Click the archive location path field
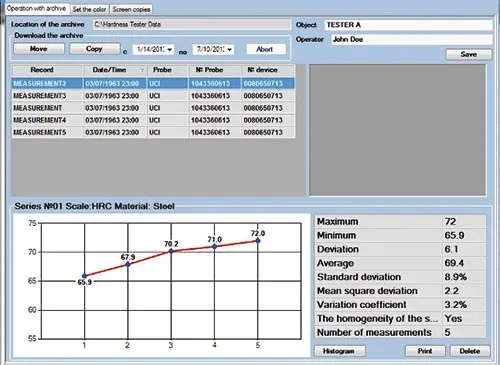The height and width of the screenshot is (365, 500). coord(191,24)
